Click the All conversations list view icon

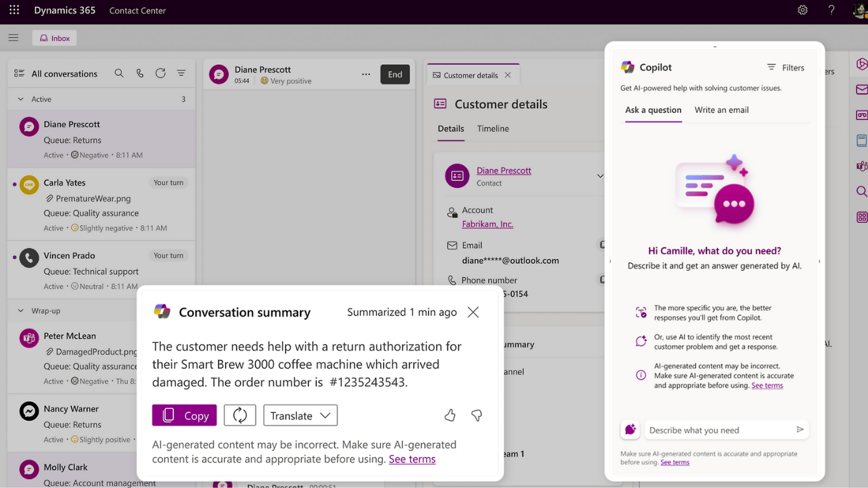pos(19,74)
